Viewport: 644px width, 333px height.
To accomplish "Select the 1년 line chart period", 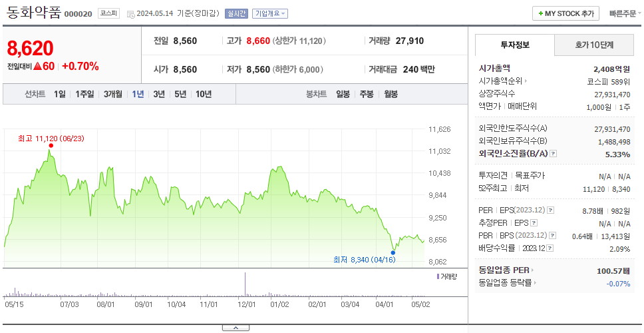I will point(138,94).
